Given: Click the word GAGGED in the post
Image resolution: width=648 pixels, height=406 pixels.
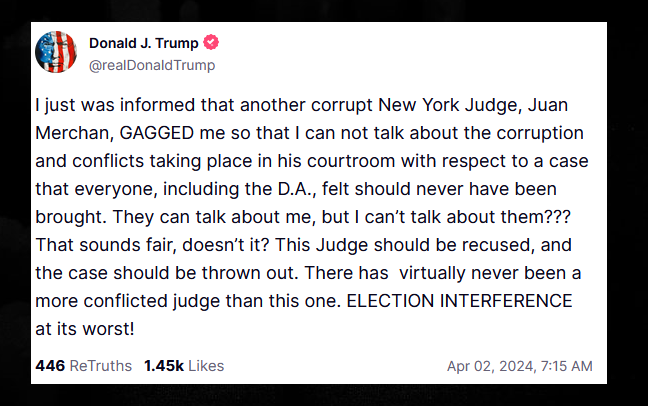Looking at the screenshot, I should [x=157, y=133].
